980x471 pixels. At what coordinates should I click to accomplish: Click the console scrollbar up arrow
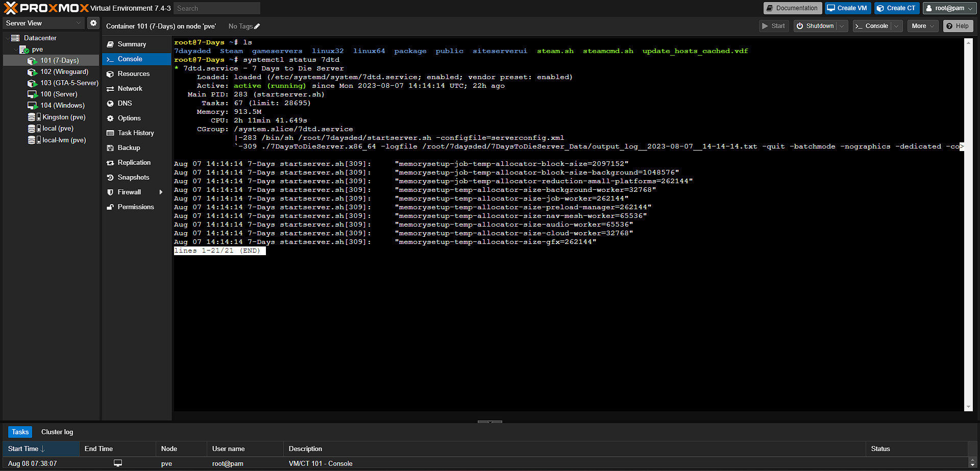coord(968,43)
